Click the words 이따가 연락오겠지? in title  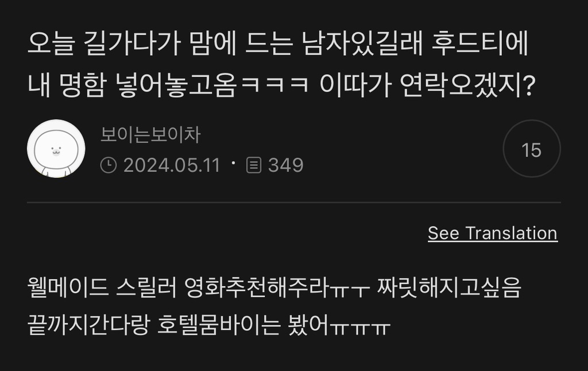[427, 85]
